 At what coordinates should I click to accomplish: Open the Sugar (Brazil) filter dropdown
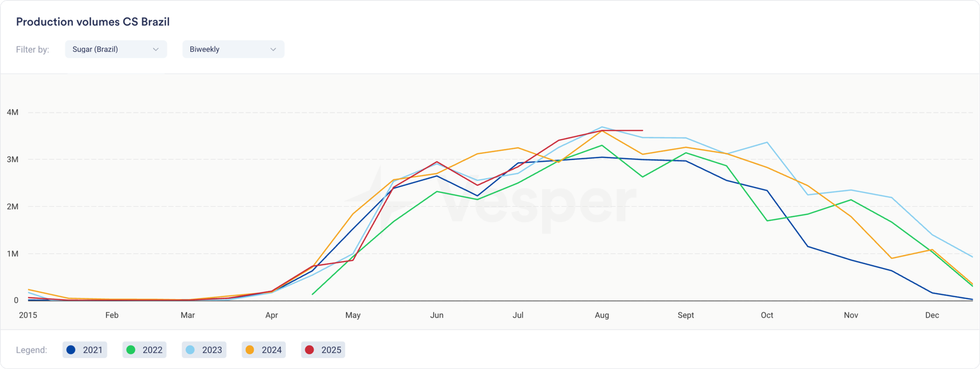[x=116, y=49]
